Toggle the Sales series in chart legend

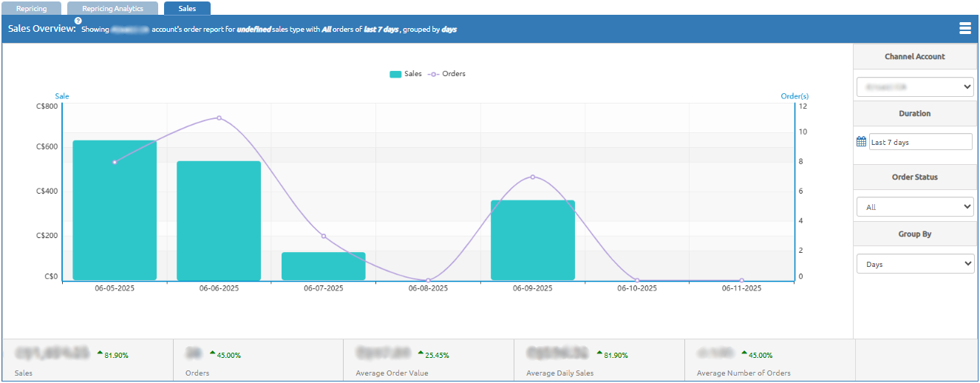406,74
